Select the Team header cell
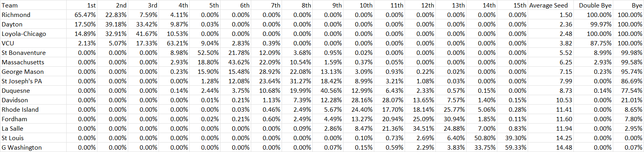644x152 pixels. (33, 5)
